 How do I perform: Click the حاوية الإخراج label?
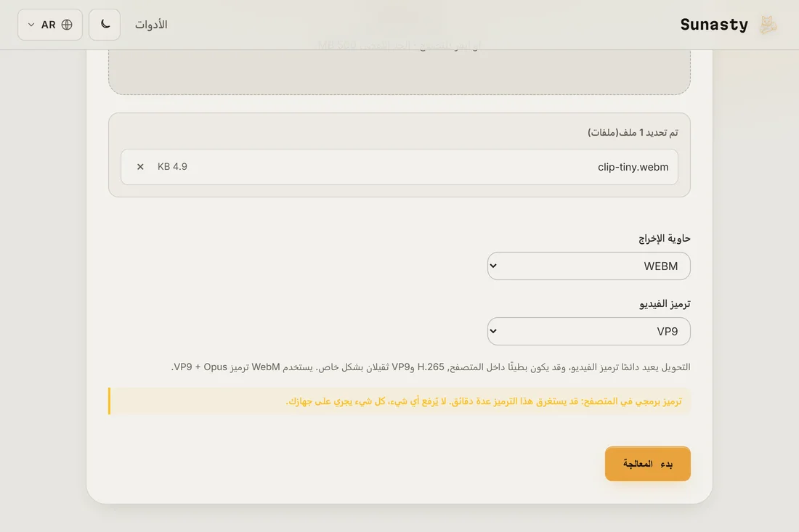click(665, 238)
